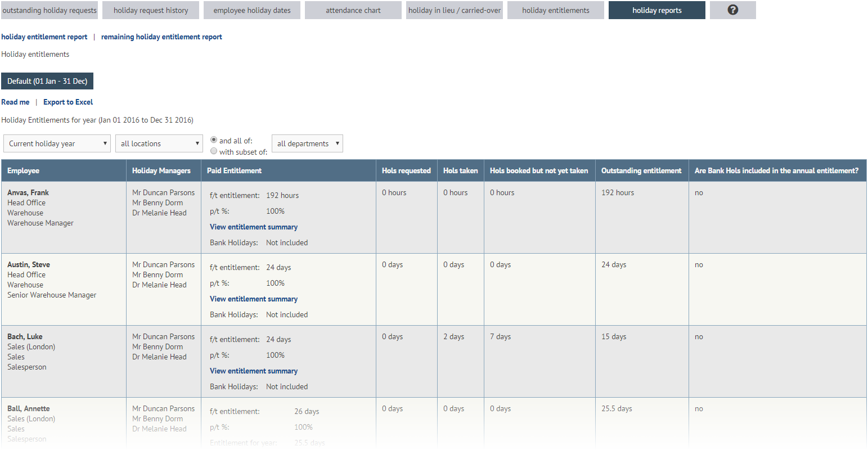
Task: Click the help question mark icon
Action: pos(732,10)
